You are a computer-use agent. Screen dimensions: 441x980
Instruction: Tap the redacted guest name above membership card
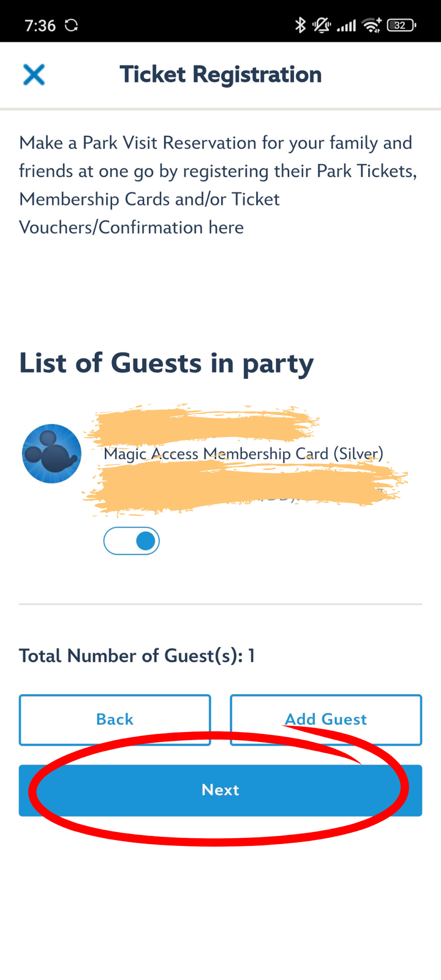click(x=202, y=424)
